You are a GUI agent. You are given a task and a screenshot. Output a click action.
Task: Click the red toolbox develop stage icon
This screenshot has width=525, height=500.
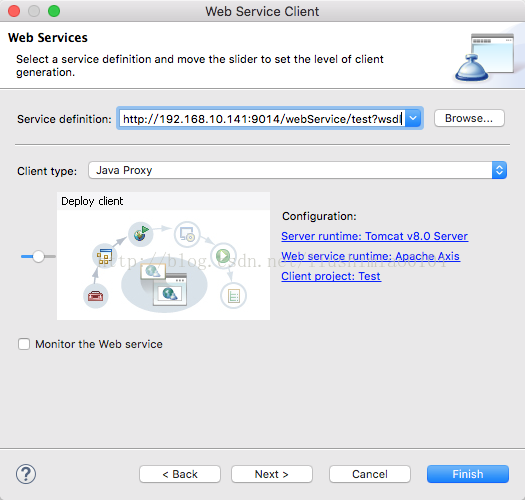95,296
